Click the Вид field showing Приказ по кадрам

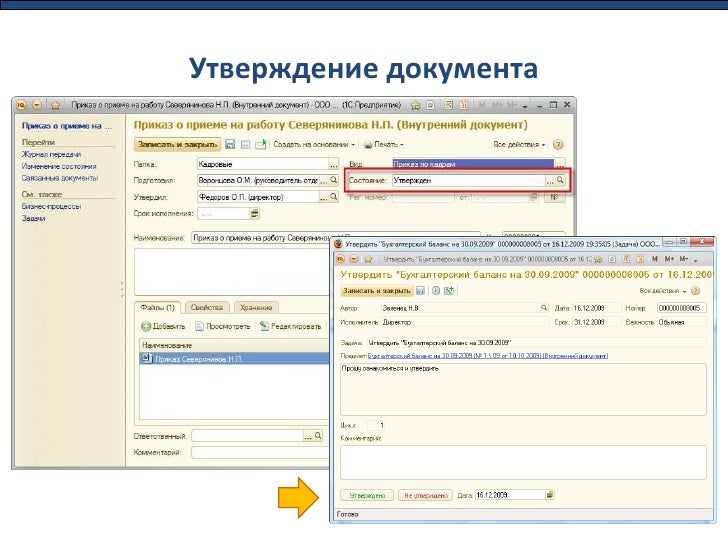click(474, 164)
